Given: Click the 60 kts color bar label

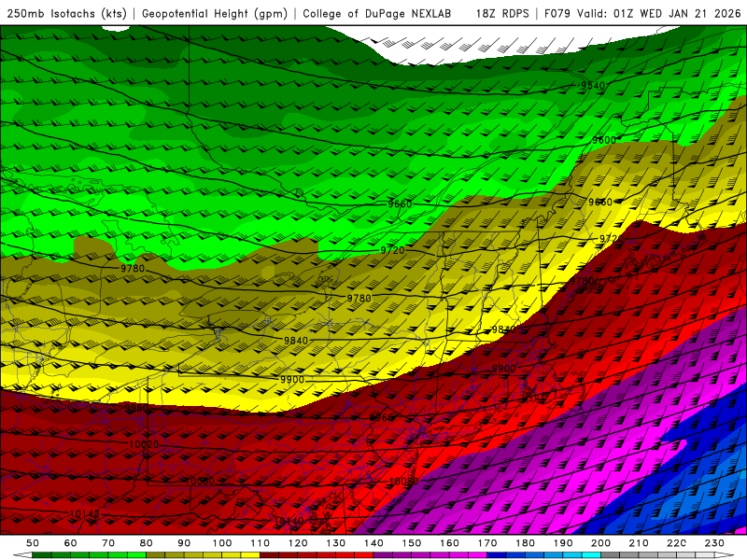Looking at the screenshot, I should pyautogui.click(x=71, y=543).
